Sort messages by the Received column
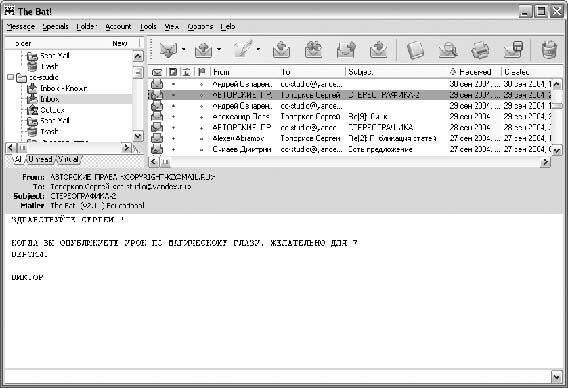The height and width of the screenshot is (388, 568). [x=475, y=72]
